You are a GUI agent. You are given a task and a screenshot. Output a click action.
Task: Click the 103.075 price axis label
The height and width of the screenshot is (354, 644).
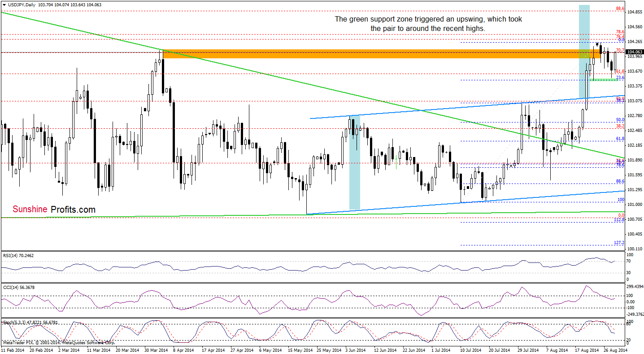coord(635,101)
